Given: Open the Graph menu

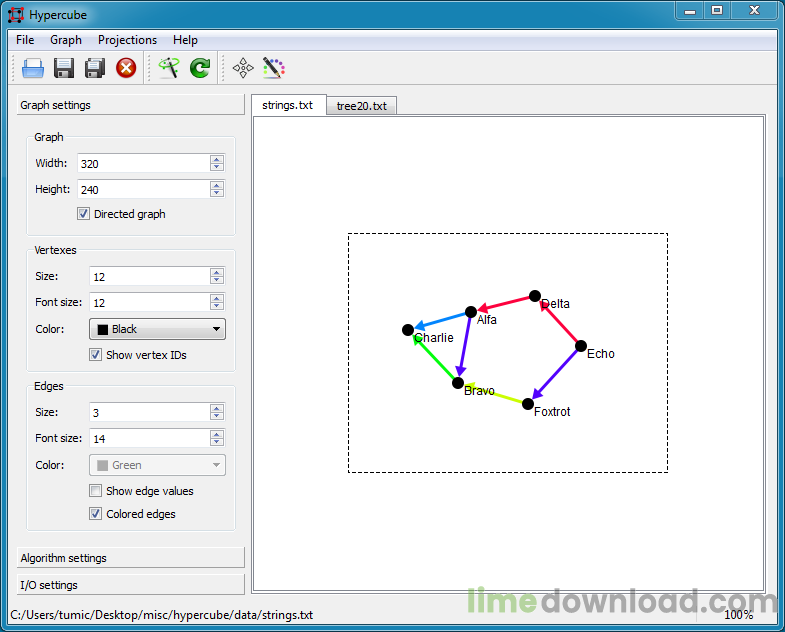Looking at the screenshot, I should pos(66,40).
